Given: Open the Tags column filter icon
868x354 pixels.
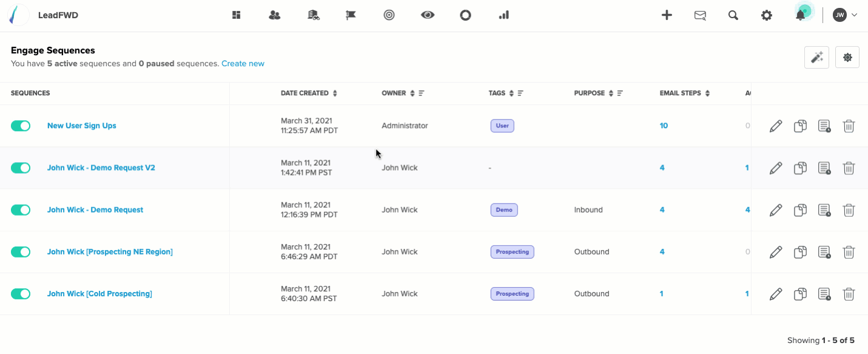Looking at the screenshot, I should point(520,94).
